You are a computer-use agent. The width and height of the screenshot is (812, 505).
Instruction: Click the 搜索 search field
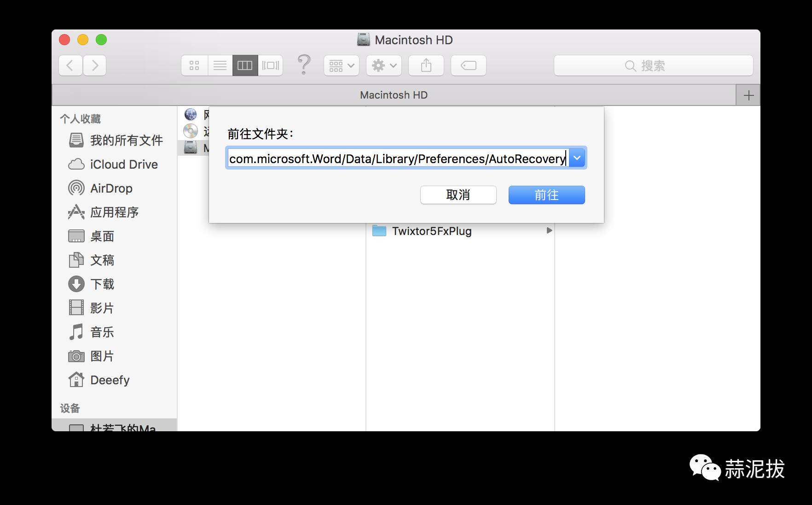(x=653, y=65)
